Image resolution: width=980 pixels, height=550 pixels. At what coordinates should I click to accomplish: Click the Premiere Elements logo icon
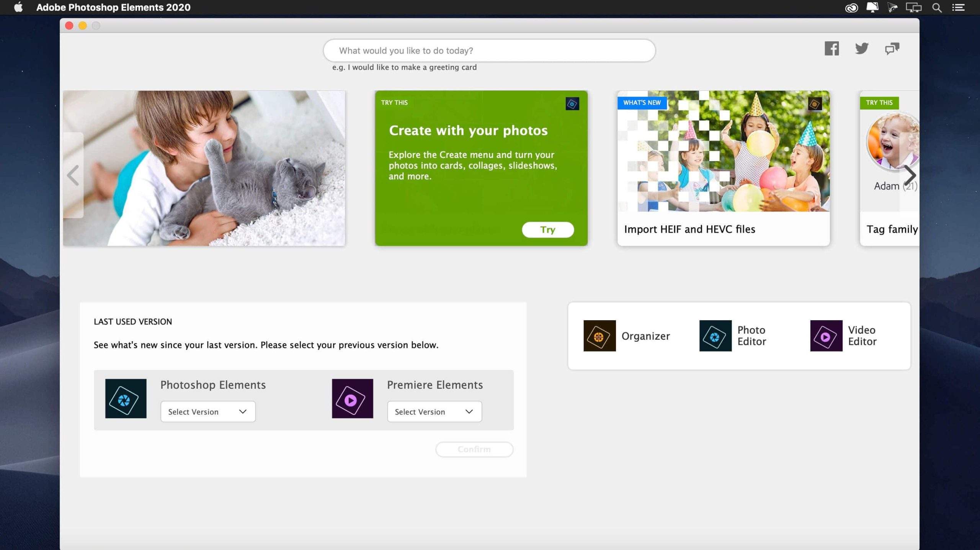[352, 398]
